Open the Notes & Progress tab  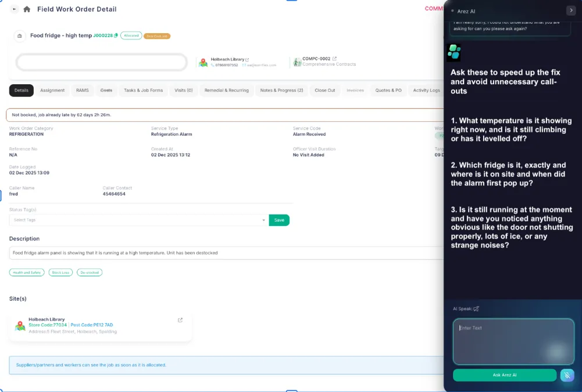pos(281,91)
